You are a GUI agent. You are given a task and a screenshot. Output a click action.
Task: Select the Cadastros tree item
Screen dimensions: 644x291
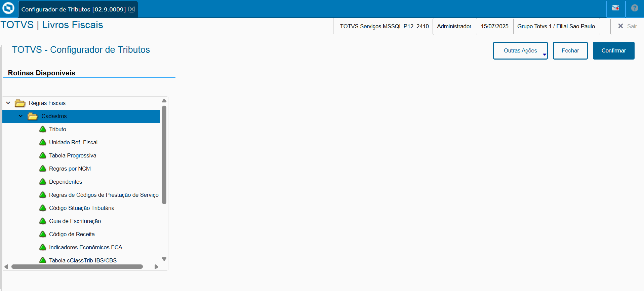click(x=81, y=116)
